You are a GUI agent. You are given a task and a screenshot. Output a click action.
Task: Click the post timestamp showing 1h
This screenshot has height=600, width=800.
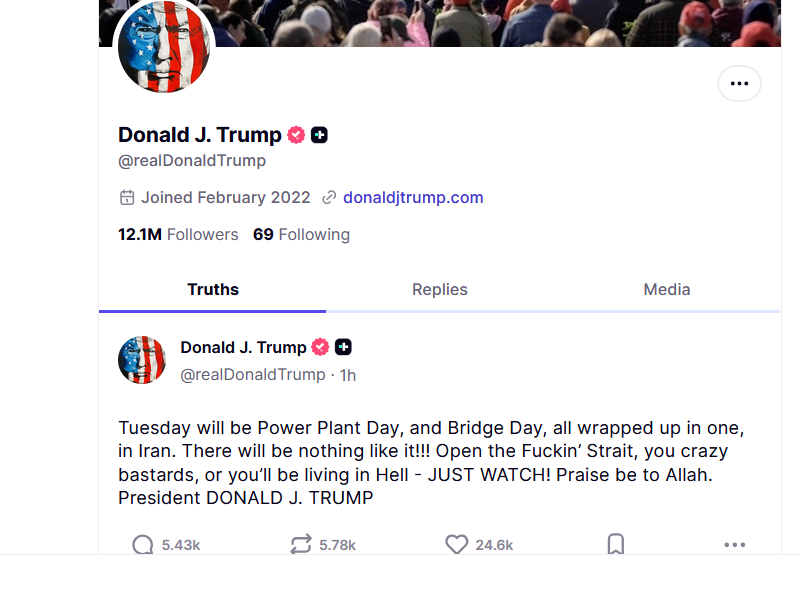click(x=347, y=374)
